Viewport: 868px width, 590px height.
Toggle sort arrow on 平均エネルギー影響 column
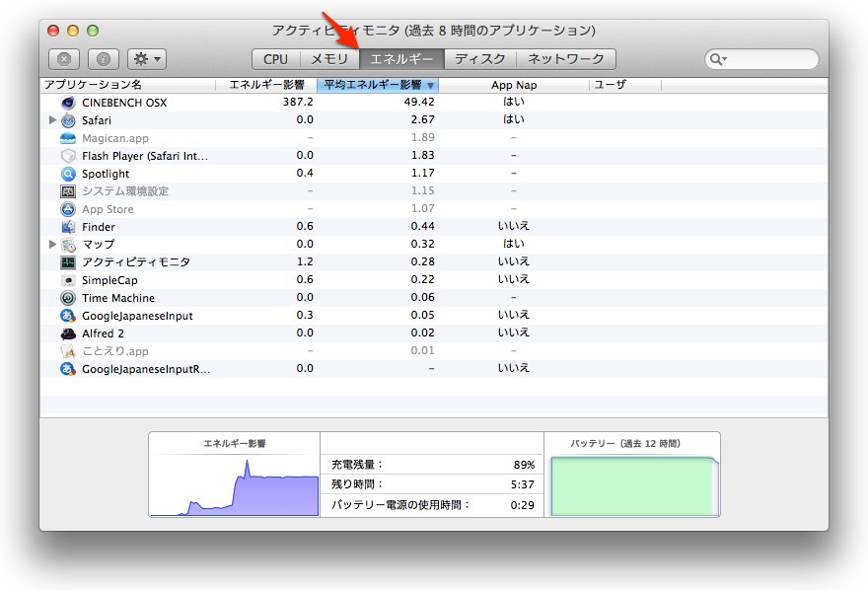[x=431, y=85]
